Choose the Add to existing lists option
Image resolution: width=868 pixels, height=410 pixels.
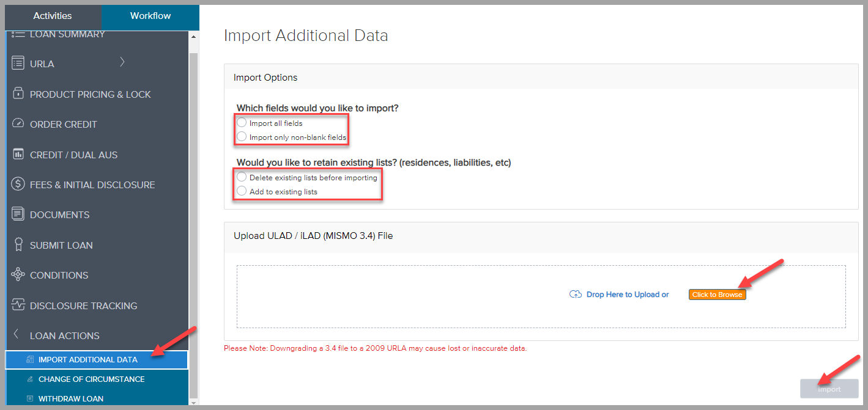(x=242, y=191)
